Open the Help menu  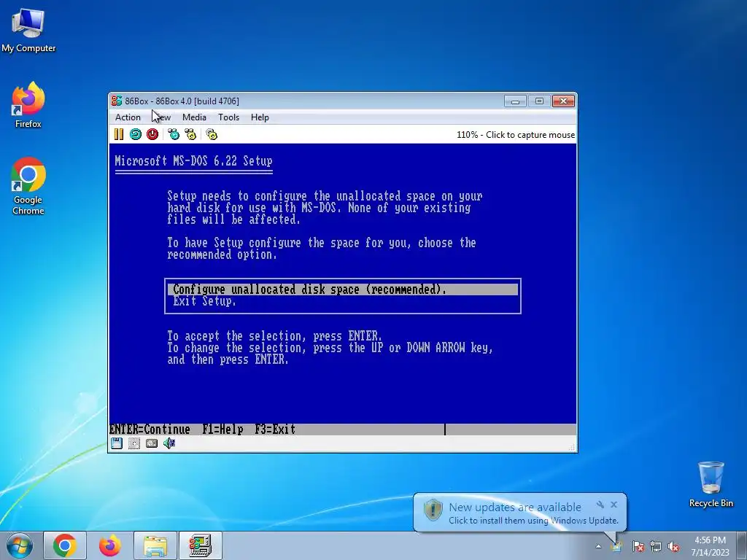click(260, 117)
